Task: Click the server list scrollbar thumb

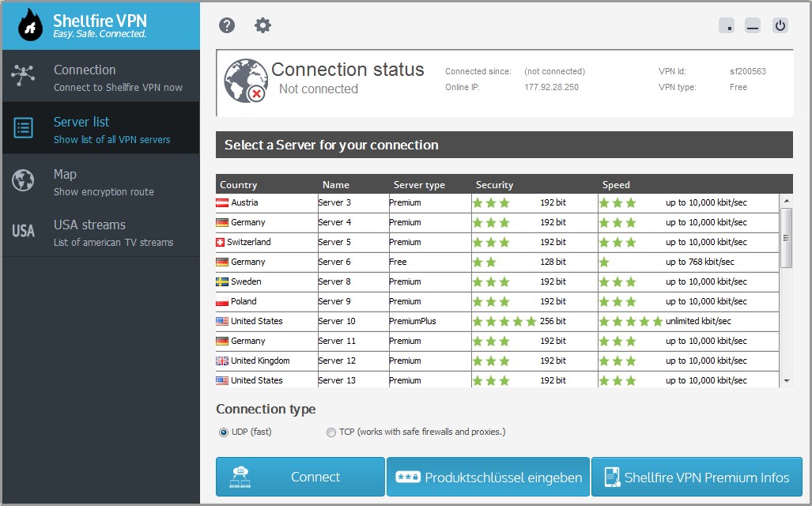Action: click(786, 238)
